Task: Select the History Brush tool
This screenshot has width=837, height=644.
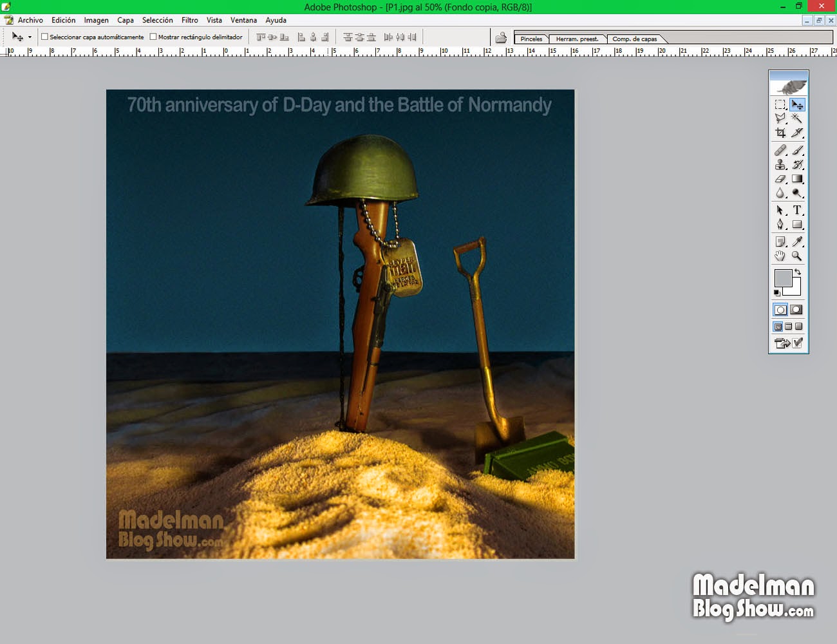Action: point(797,164)
